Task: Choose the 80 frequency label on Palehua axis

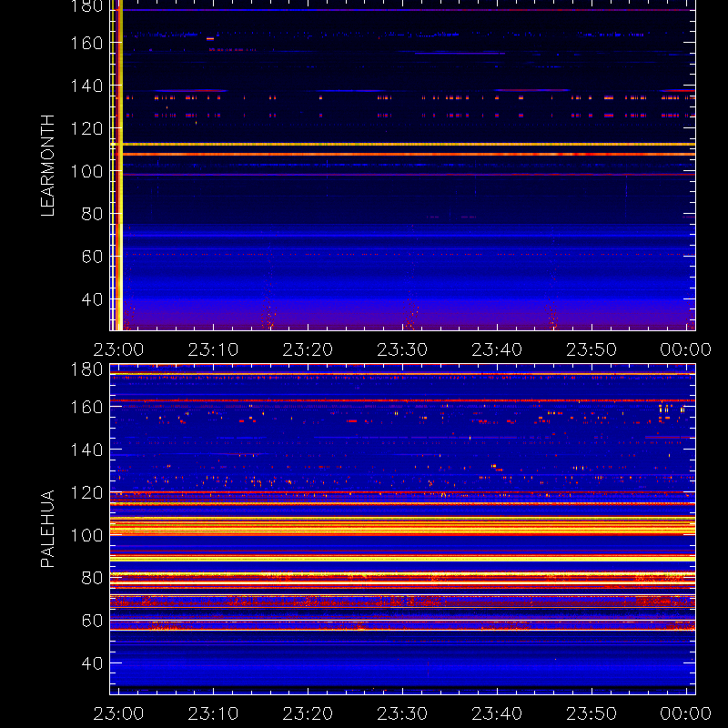Action: coord(92,578)
